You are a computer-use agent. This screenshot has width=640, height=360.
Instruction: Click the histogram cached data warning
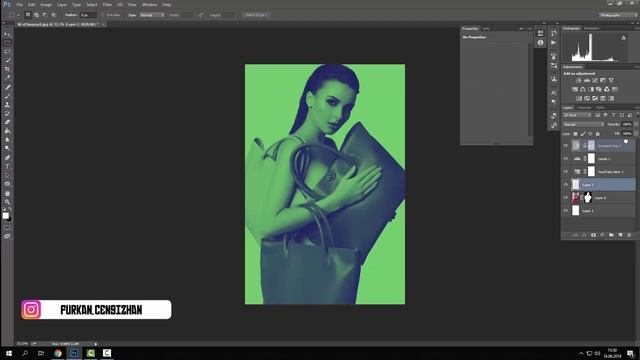point(623,38)
